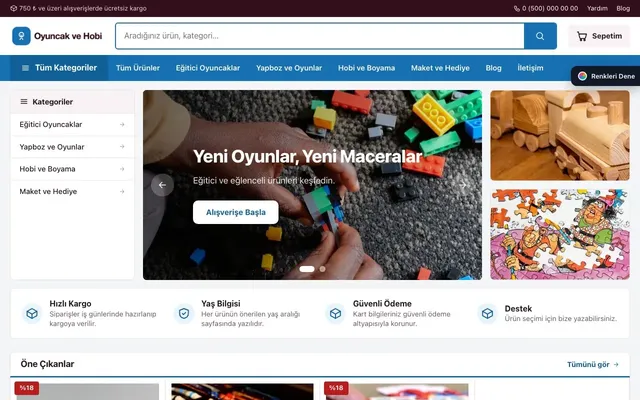Image resolution: width=640 pixels, height=400 pixels.
Task: Open Maket ve Hediye in navigation bar
Action: (x=440, y=68)
